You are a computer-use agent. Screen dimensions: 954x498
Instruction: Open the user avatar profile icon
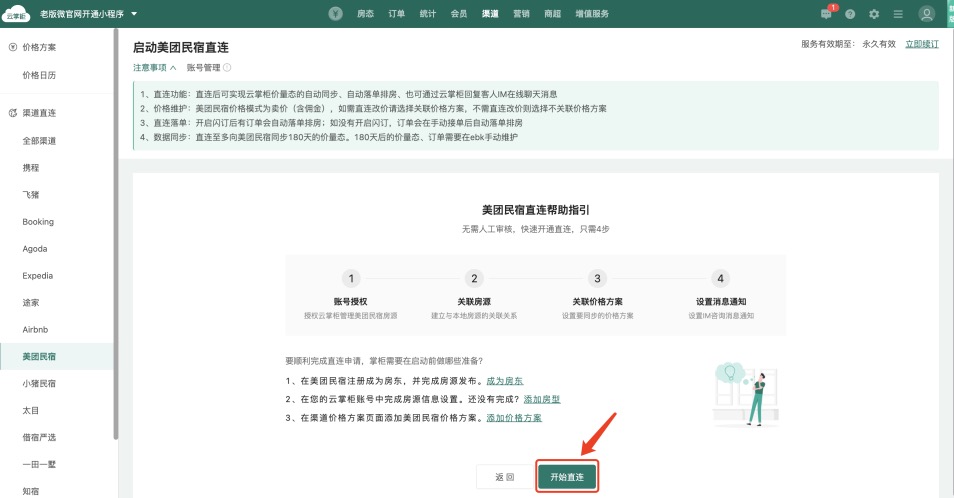pyautogui.click(x=928, y=14)
